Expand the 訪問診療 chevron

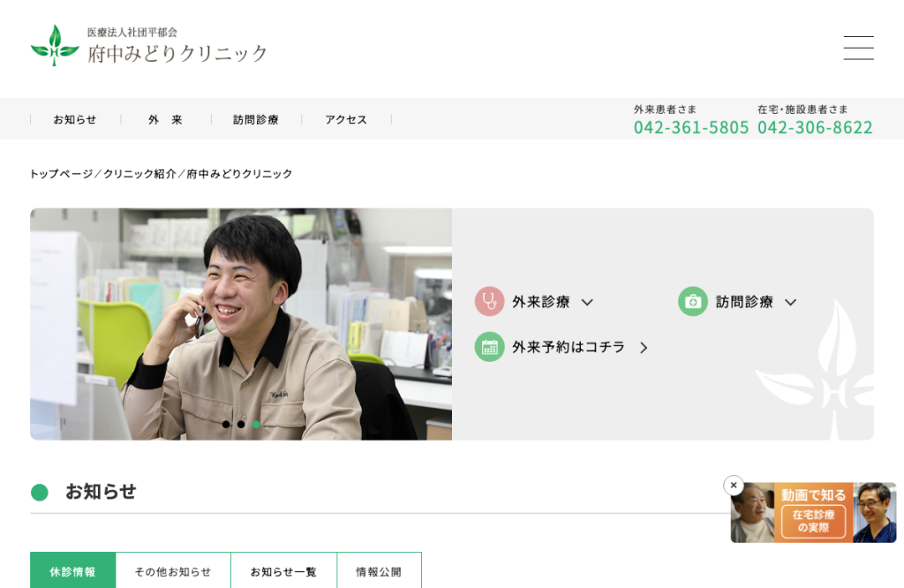pyautogui.click(x=790, y=302)
